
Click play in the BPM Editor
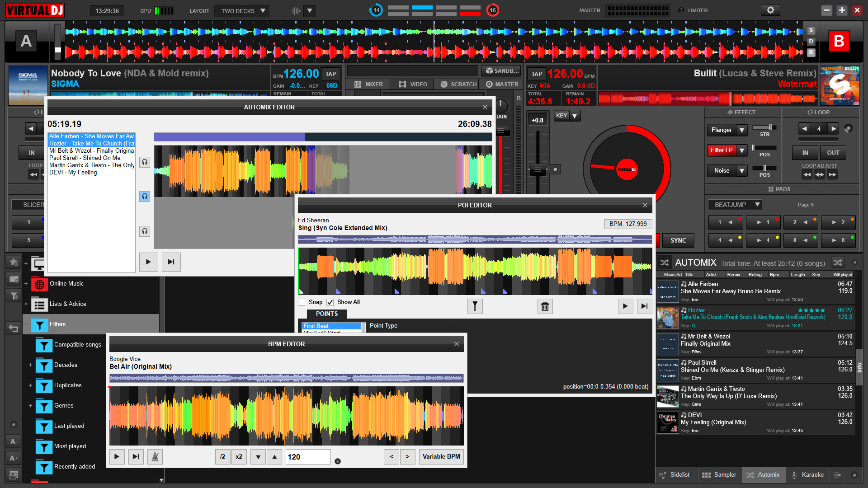[x=117, y=457]
